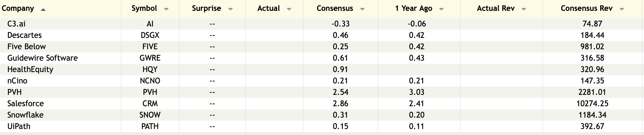Select the HealthEquity row name
644x135 pixels.
coord(30,69)
